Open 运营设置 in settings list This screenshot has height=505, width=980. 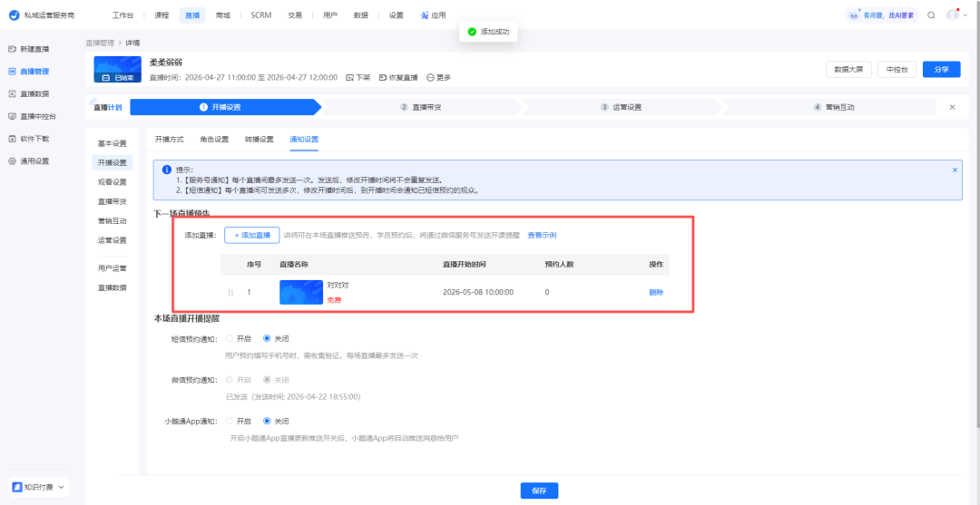[112, 240]
